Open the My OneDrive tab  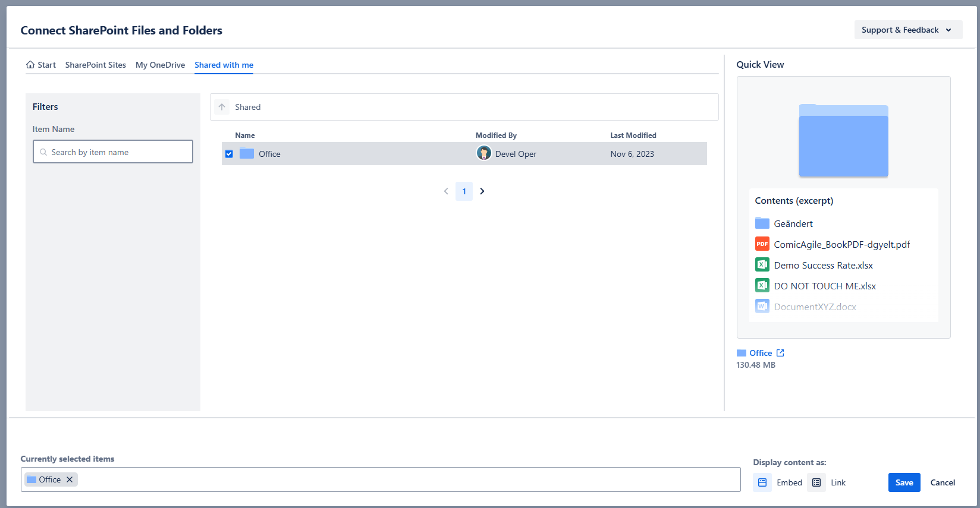click(160, 65)
